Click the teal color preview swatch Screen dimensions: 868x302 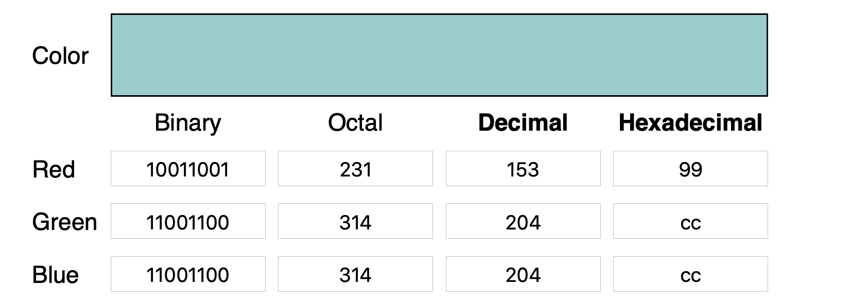[x=439, y=55]
